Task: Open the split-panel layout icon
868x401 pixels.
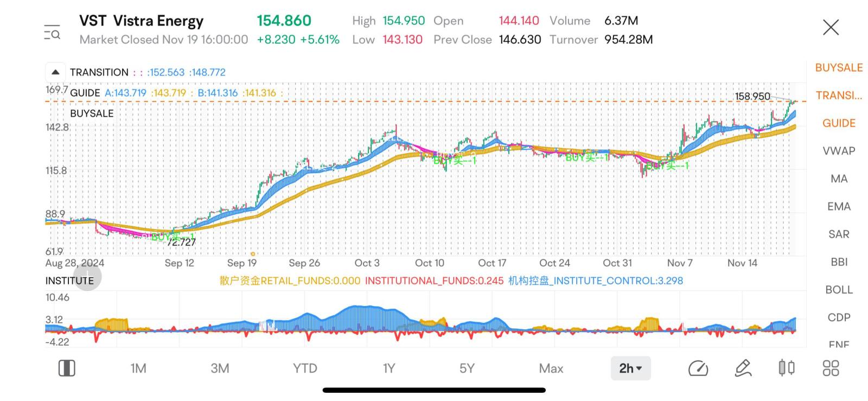Action: tap(67, 368)
